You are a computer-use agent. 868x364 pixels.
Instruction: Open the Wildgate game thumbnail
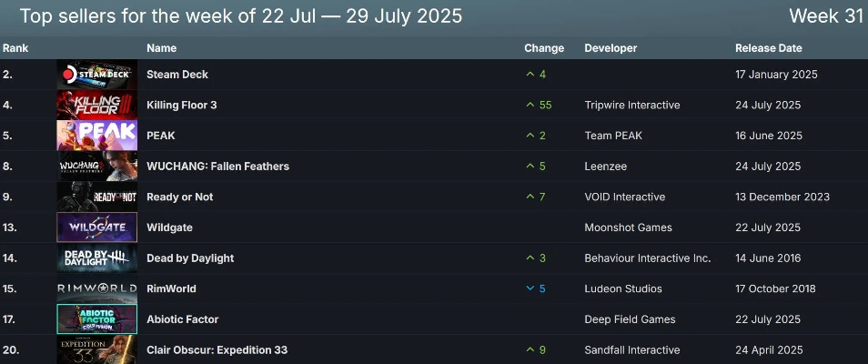click(x=96, y=227)
